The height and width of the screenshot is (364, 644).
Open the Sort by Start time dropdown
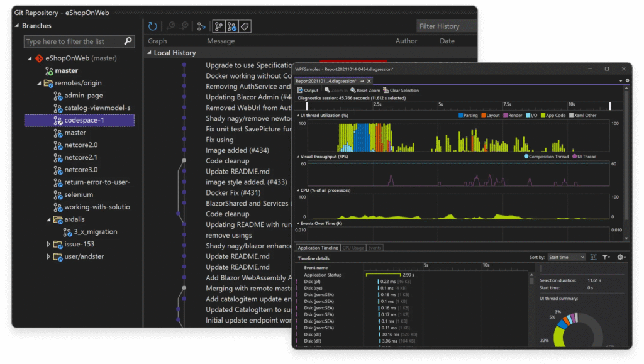566,257
